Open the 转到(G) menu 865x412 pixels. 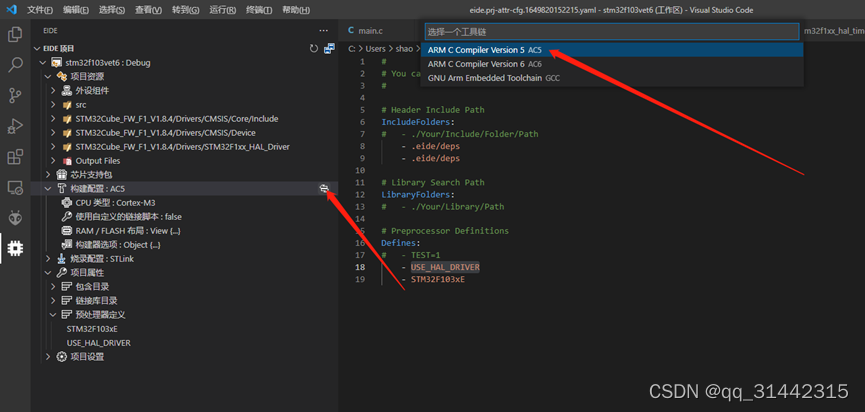[185, 10]
